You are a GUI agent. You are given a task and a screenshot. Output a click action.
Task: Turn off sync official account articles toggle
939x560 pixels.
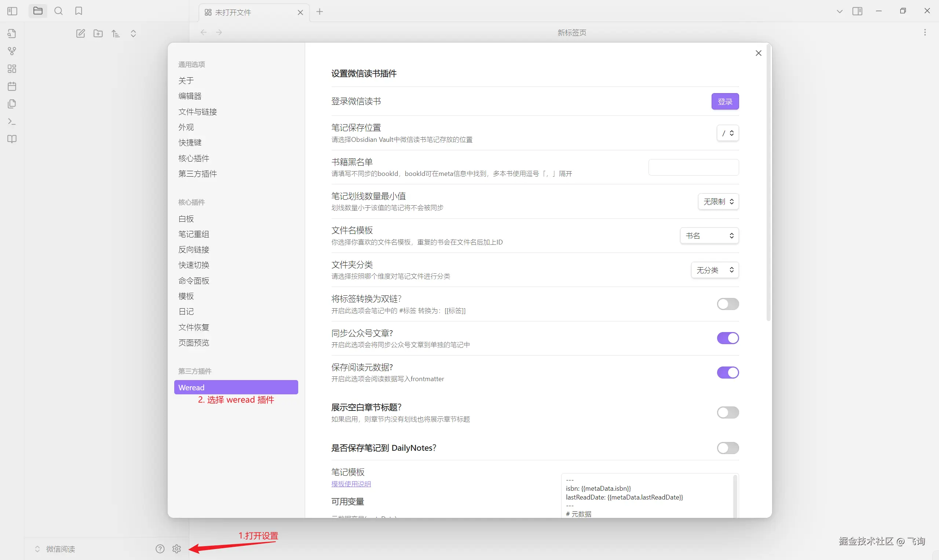click(x=728, y=338)
